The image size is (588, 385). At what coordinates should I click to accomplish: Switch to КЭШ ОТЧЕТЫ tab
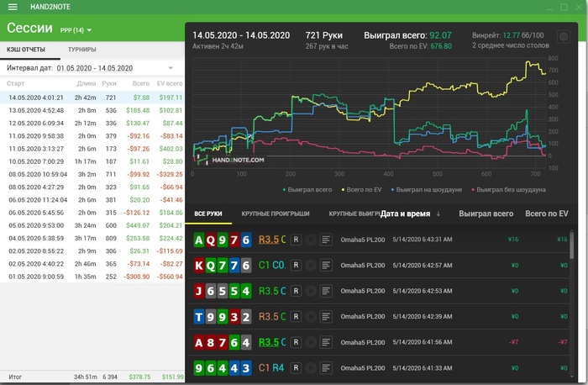pyautogui.click(x=26, y=50)
